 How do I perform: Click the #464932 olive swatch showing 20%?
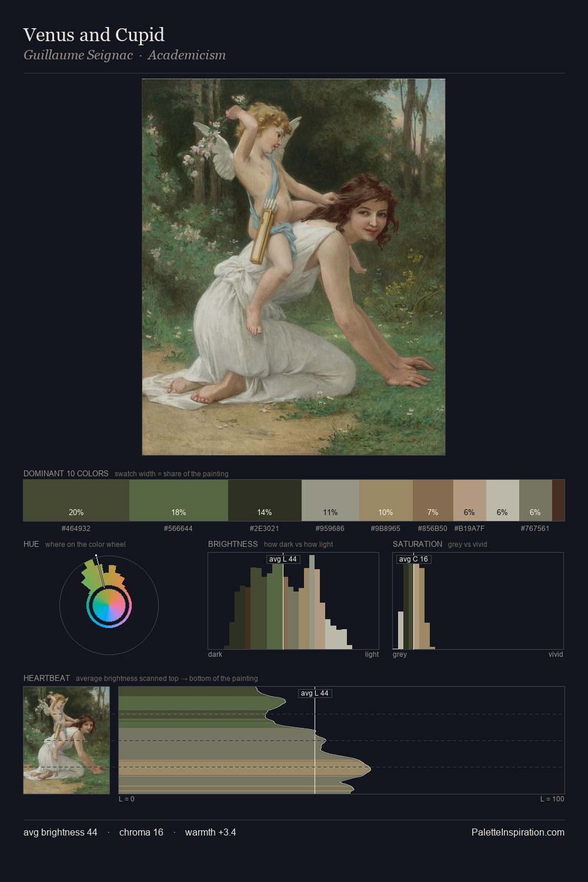click(76, 500)
